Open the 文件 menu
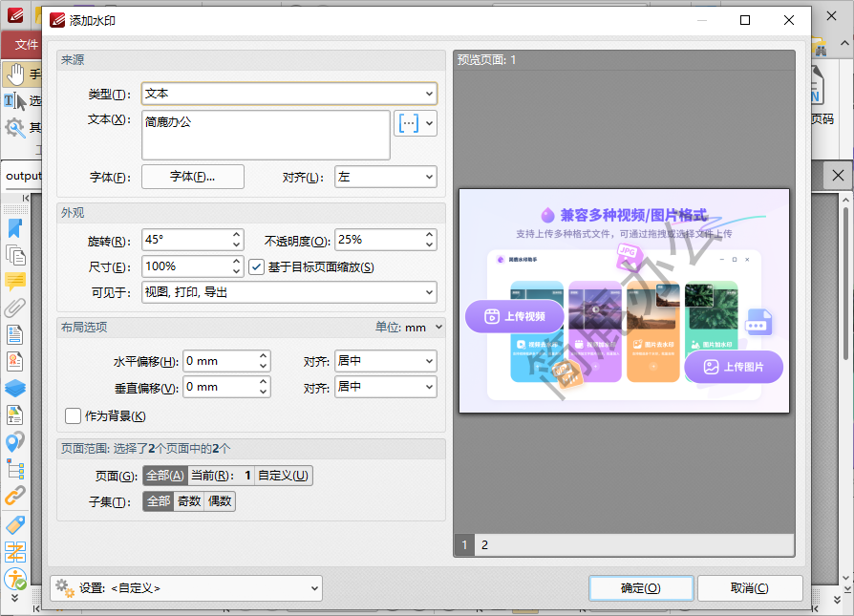The width and height of the screenshot is (854, 616). click(x=26, y=45)
